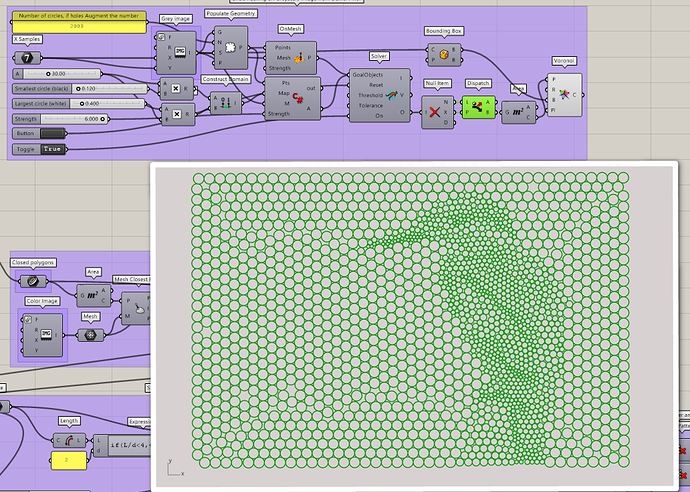Click the file path icon in Color Image
This screenshot has width=690, height=492.
pos(27,319)
